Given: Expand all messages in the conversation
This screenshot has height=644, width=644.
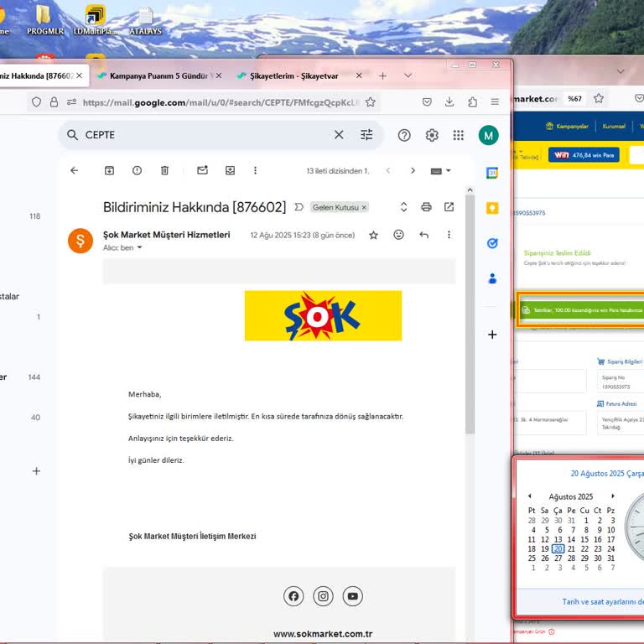Looking at the screenshot, I should click(403, 207).
